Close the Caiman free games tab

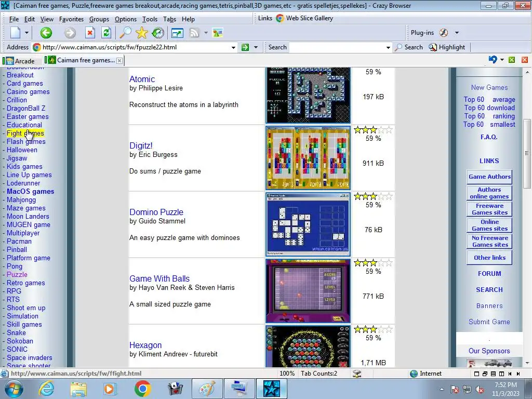(x=119, y=61)
